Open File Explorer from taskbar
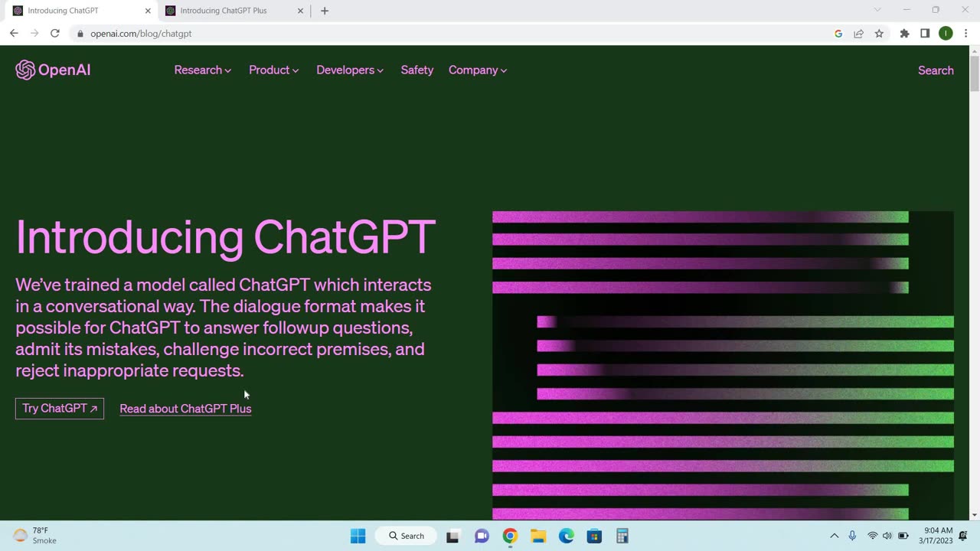Image resolution: width=980 pixels, height=551 pixels. pyautogui.click(x=538, y=536)
